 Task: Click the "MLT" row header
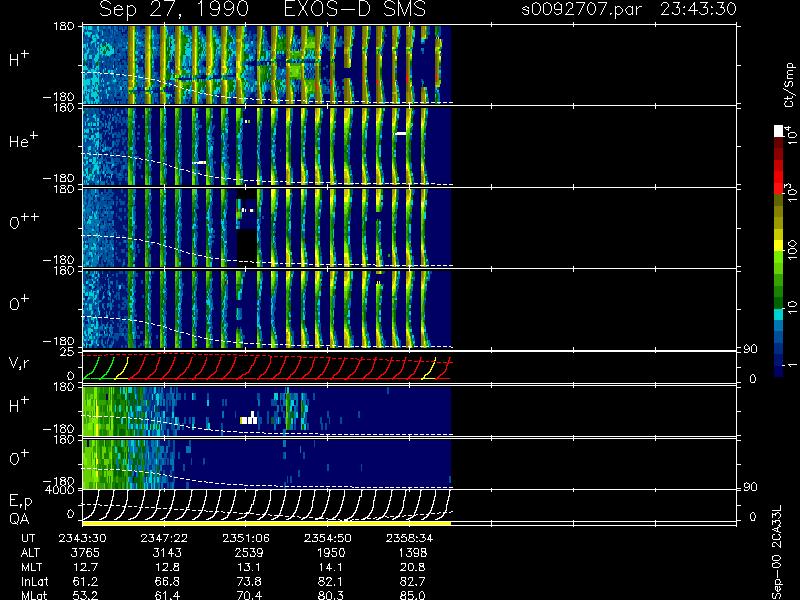coord(31,567)
